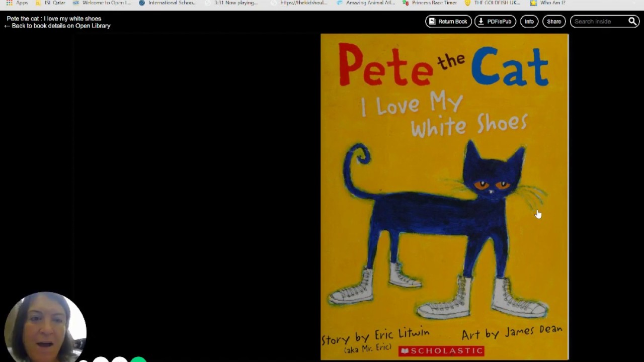The width and height of the screenshot is (644, 362).
Task: Open the book Info dialog
Action: pos(529,21)
